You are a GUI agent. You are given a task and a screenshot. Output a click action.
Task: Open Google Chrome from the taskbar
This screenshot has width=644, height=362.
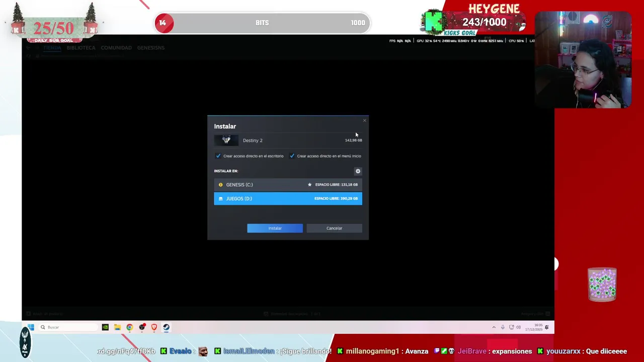129,327
